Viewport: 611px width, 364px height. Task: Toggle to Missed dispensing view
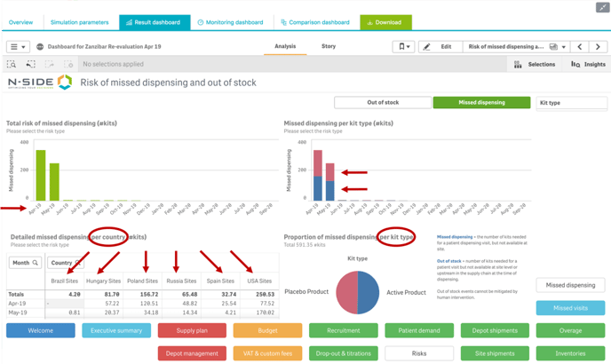481,103
